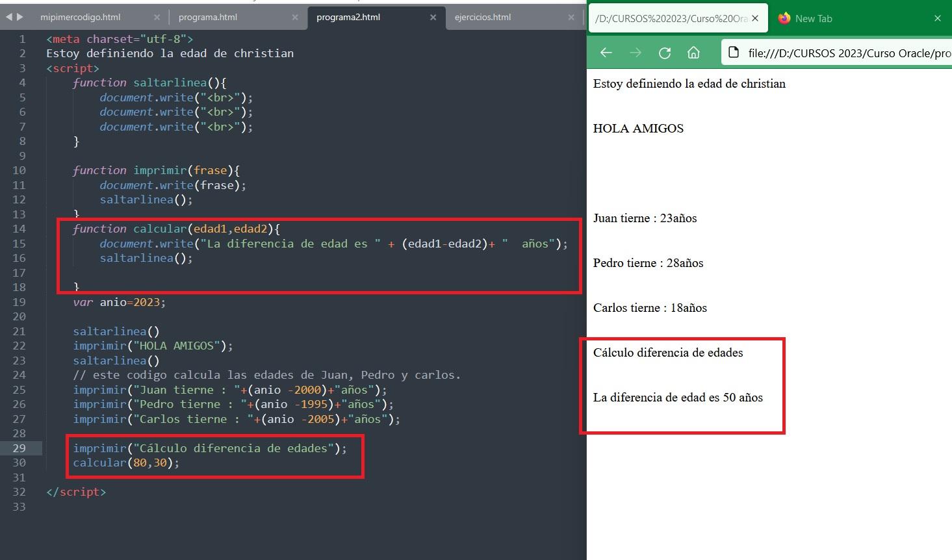The image size is (952, 560).
Task: Go to previous tab using left arrow
Action: (x=9, y=17)
